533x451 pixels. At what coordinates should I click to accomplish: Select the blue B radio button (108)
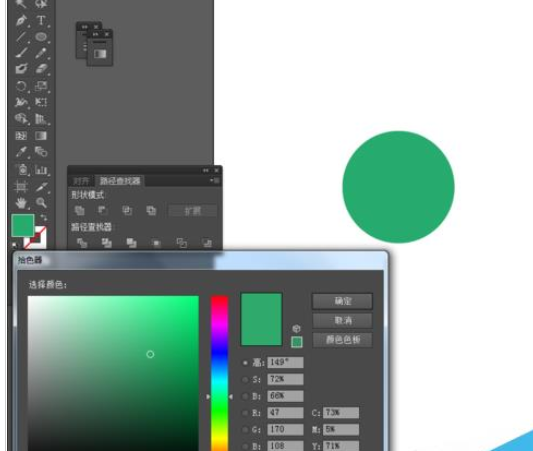(245, 446)
